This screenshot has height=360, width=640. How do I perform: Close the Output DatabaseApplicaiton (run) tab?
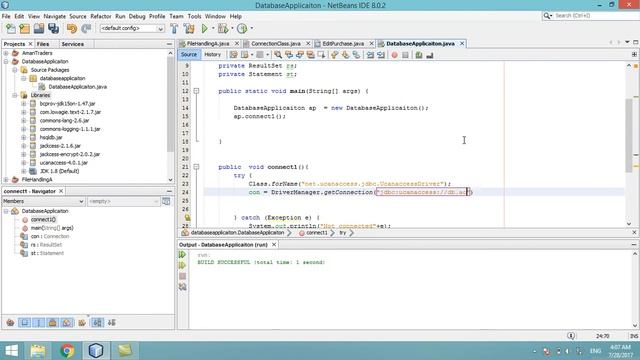click(x=274, y=245)
